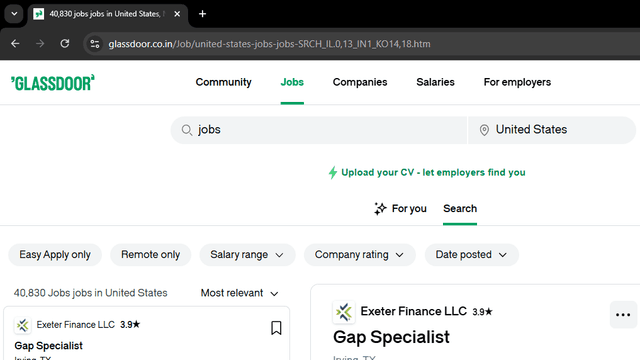The image size is (640, 360).
Task: Click the magnifier icon in the jobs search box
Action: tap(187, 130)
